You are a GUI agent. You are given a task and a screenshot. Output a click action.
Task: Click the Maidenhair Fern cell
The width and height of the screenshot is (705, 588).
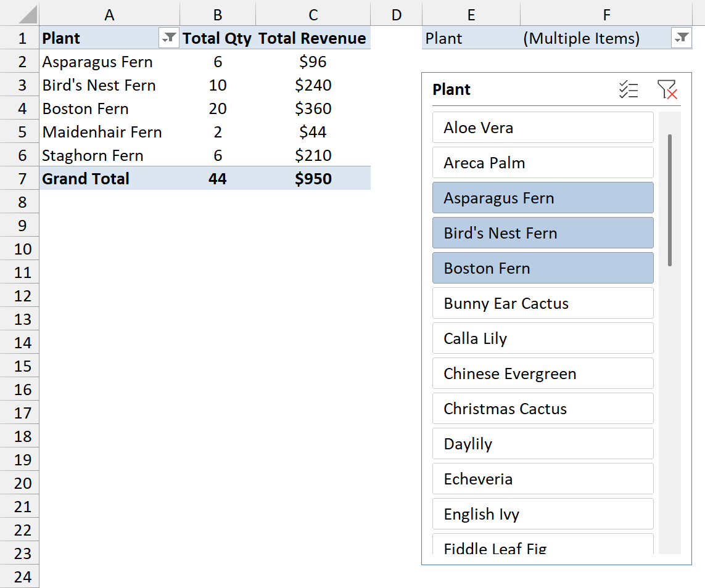coord(109,132)
